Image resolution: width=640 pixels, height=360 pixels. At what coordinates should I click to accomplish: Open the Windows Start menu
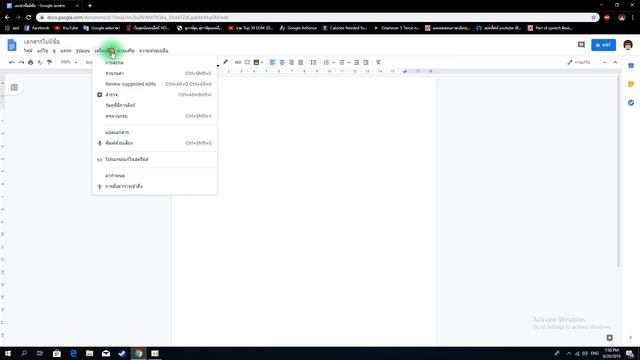[x=8, y=353]
